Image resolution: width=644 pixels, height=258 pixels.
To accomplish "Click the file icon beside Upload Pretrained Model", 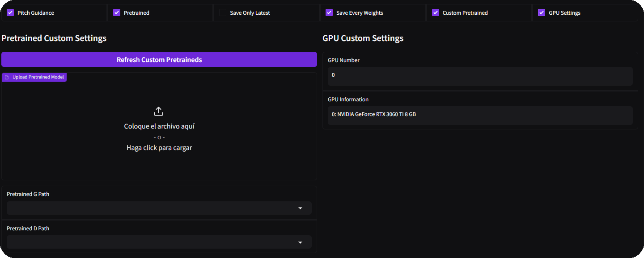I will click(7, 77).
